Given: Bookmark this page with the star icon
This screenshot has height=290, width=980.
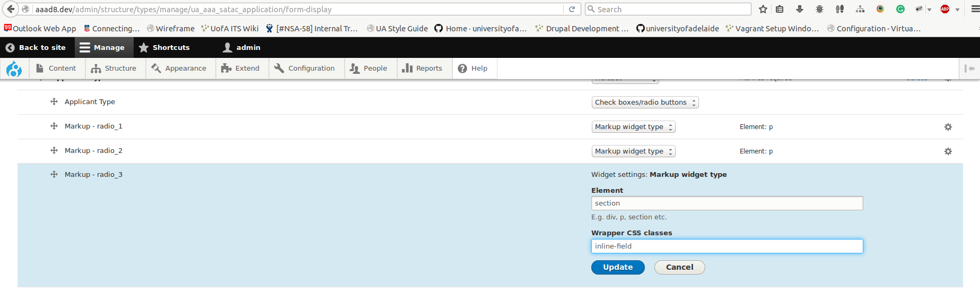Looking at the screenshot, I should click(763, 9).
